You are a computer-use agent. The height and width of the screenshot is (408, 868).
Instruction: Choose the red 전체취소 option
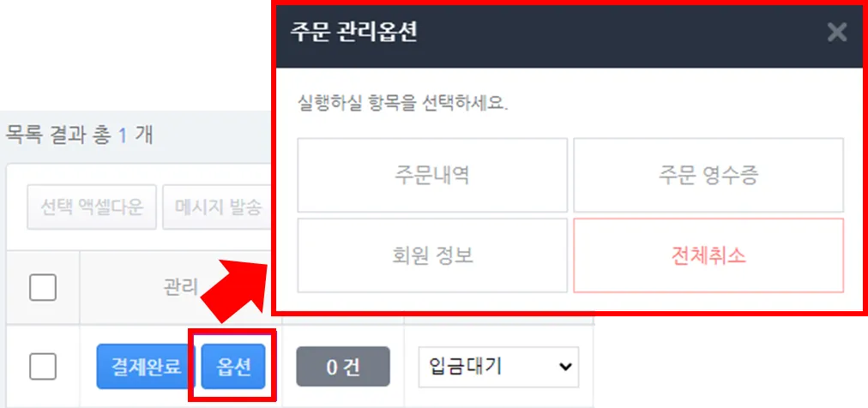coord(708,255)
